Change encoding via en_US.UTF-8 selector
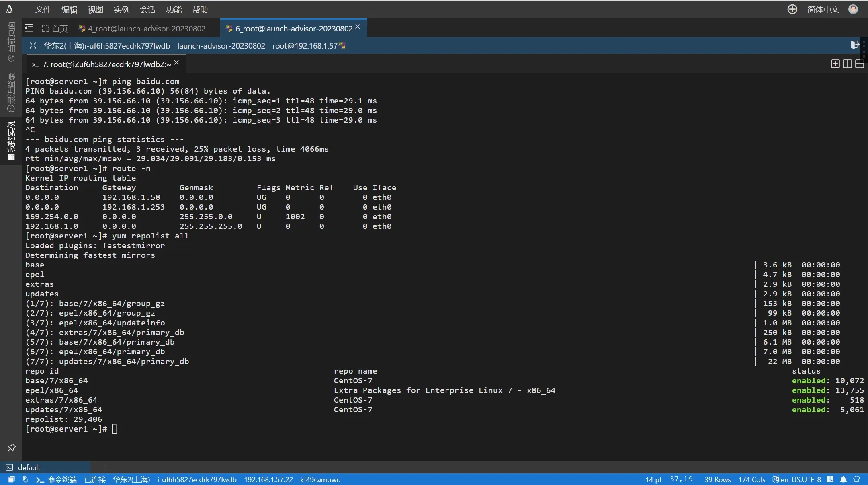 [x=797, y=479]
